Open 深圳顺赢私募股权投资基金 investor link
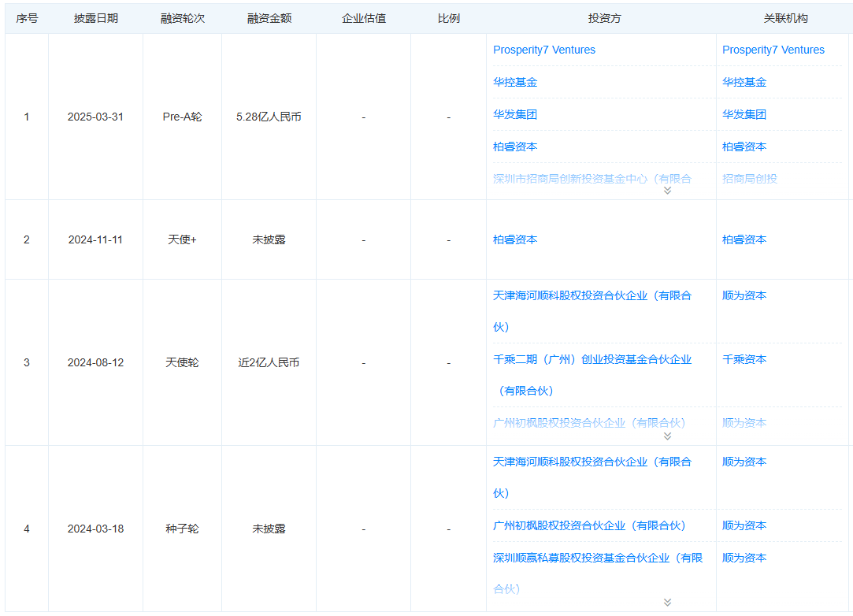Screen dimensions: 853x616 pos(598,573)
